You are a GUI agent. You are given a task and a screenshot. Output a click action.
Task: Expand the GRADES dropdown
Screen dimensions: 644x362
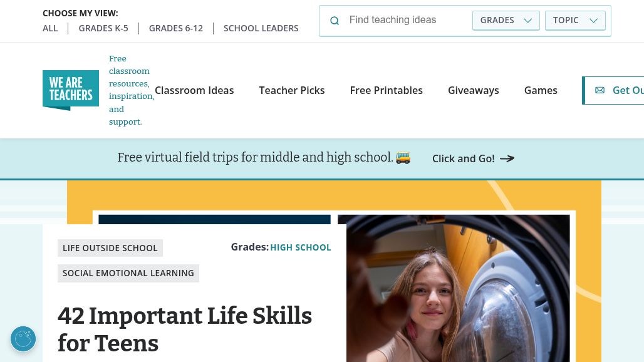click(x=506, y=20)
